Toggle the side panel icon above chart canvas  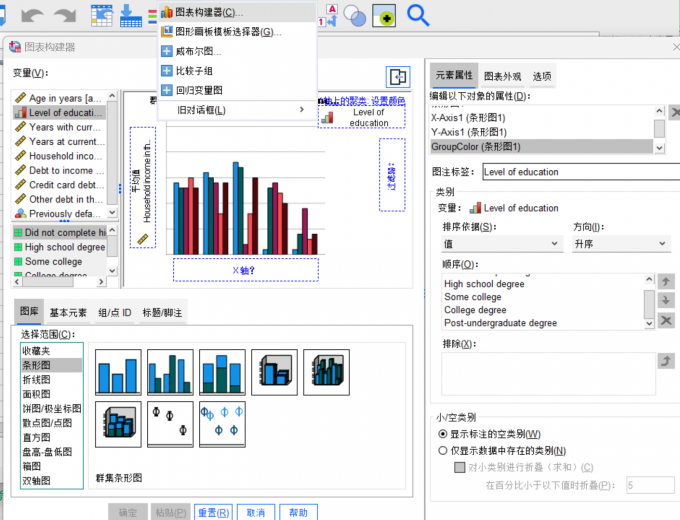pyautogui.click(x=398, y=77)
